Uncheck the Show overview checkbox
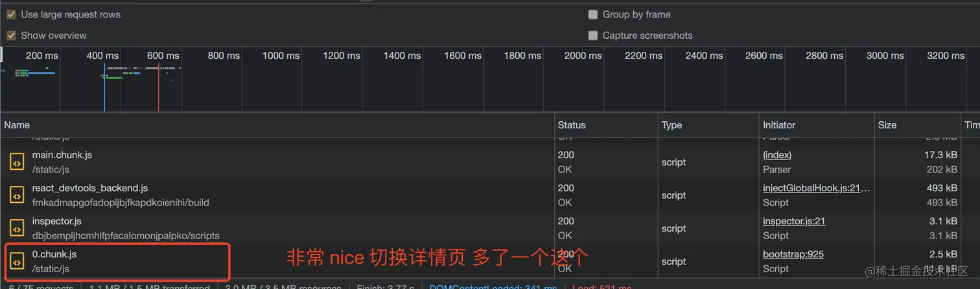The height and width of the screenshot is (289, 980). tap(11, 35)
